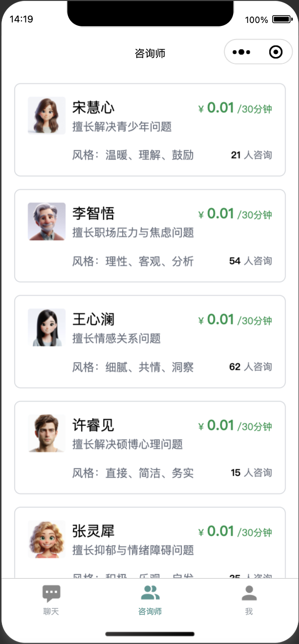The width and height of the screenshot is (299, 644).
Task: Switch to the 我 tab
Action: coord(249,611)
